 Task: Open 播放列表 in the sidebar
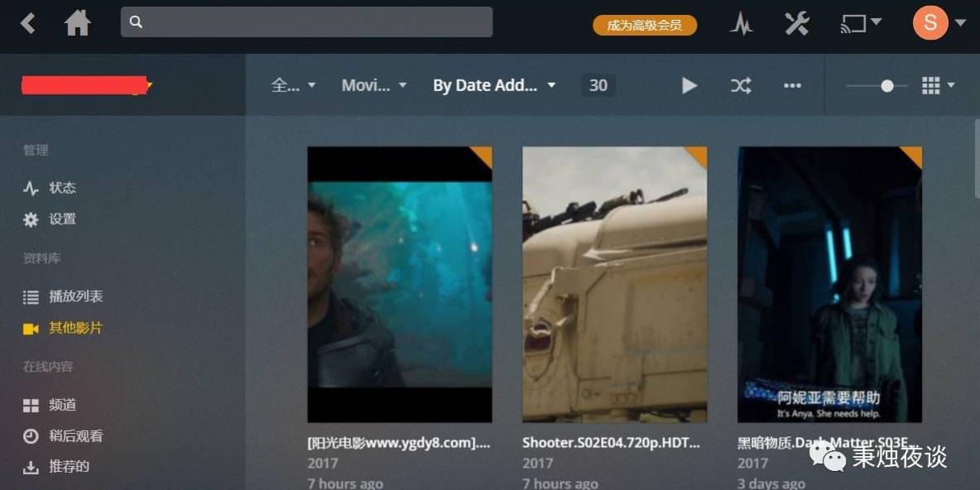(x=75, y=296)
